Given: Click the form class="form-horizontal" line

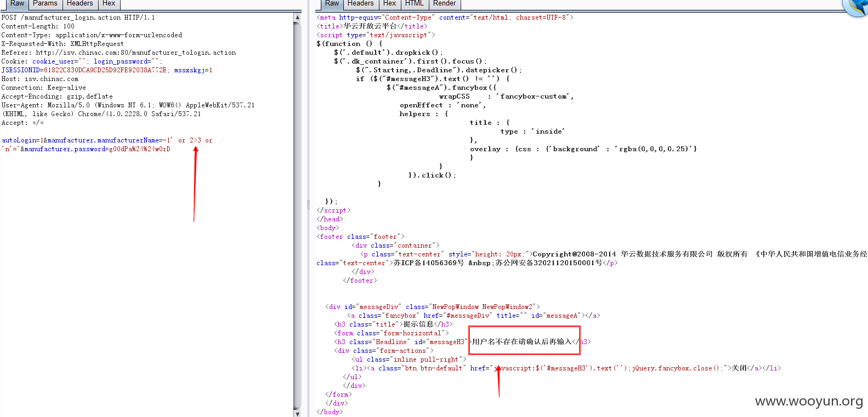Looking at the screenshot, I should 392,333.
